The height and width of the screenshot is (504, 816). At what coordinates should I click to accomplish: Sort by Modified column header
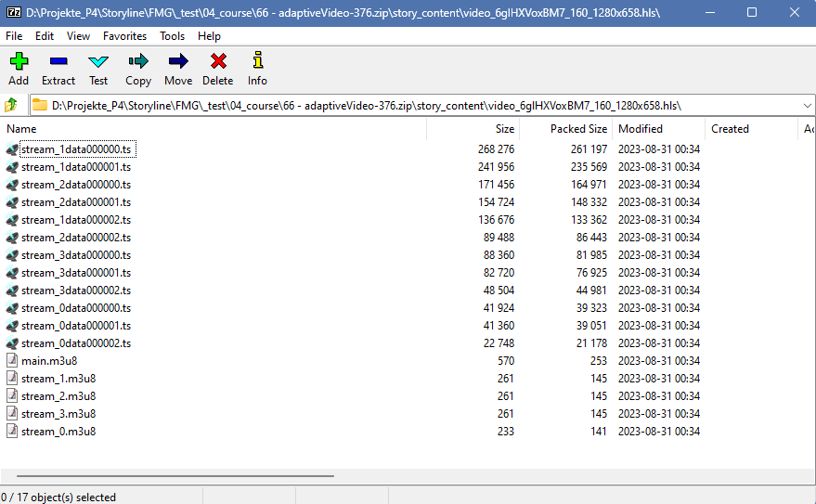659,129
